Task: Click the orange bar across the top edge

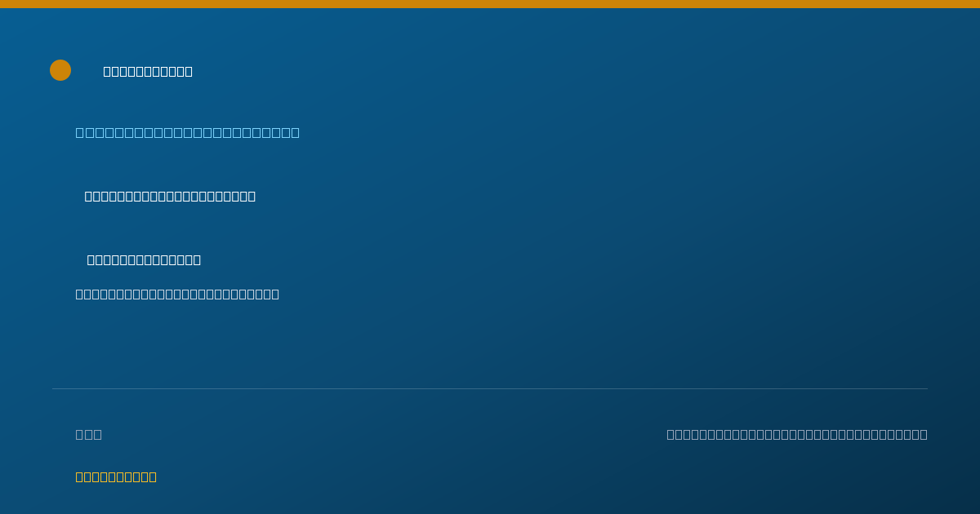Action: 490,4
